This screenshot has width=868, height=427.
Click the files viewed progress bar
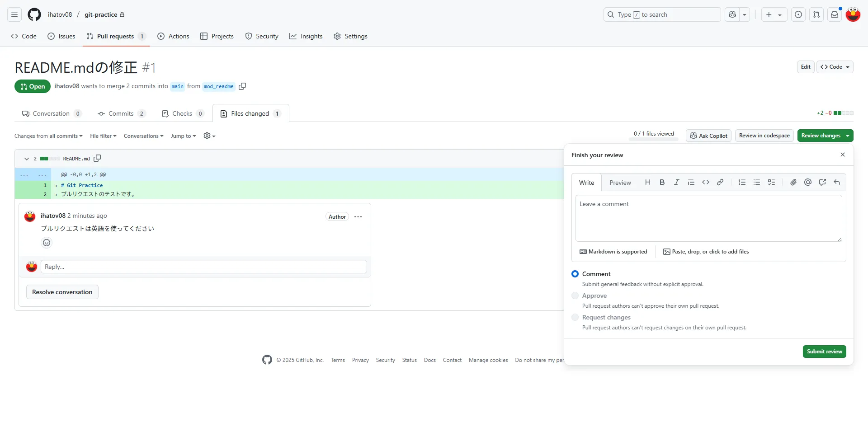click(x=654, y=140)
